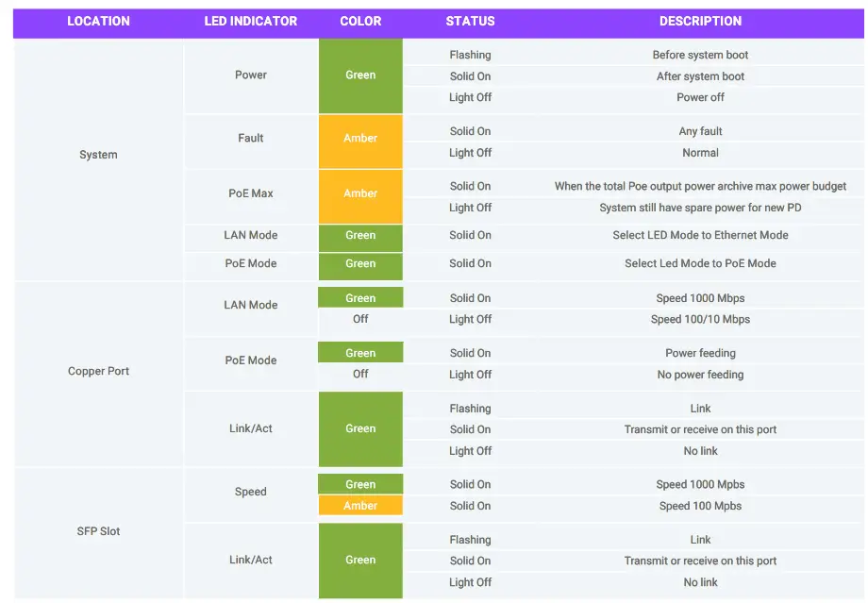
Task: Select the Amber swatch in SFP Speed row
Action: tap(360, 506)
